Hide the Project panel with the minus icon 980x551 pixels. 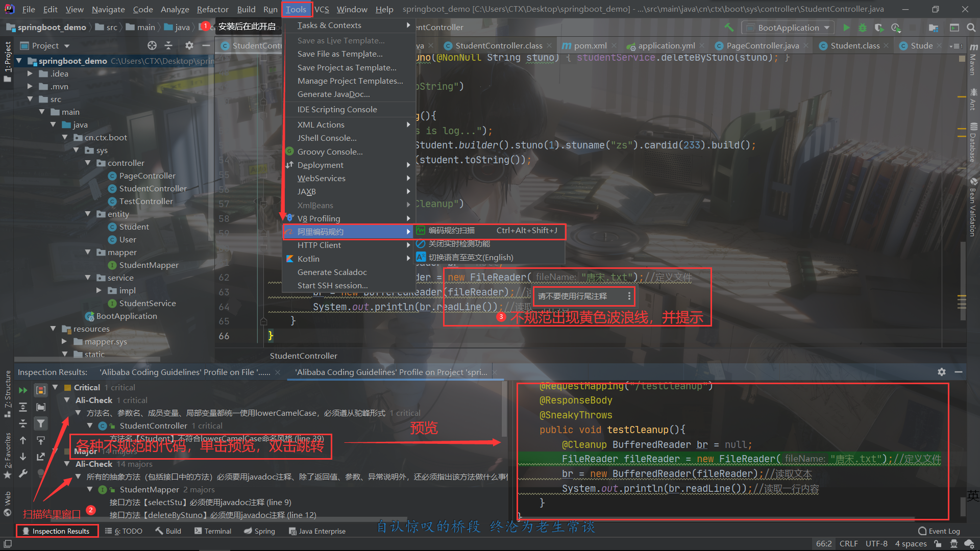[x=206, y=45]
